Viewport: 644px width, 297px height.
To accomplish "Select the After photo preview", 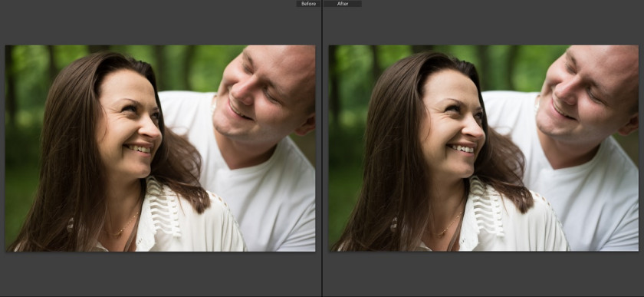I will 484,148.
